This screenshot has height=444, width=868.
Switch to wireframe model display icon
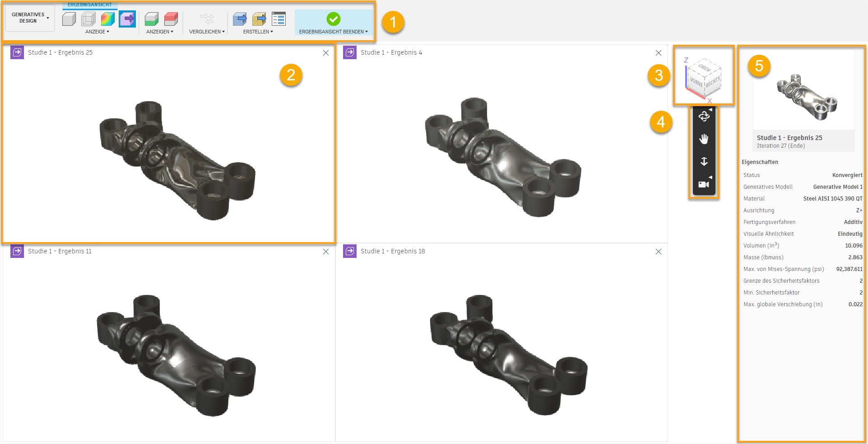88,19
